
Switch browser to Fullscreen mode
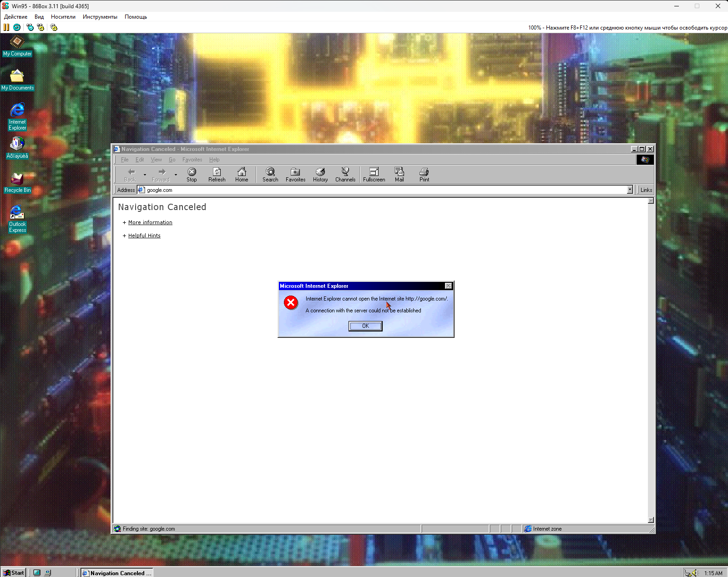[374, 174]
